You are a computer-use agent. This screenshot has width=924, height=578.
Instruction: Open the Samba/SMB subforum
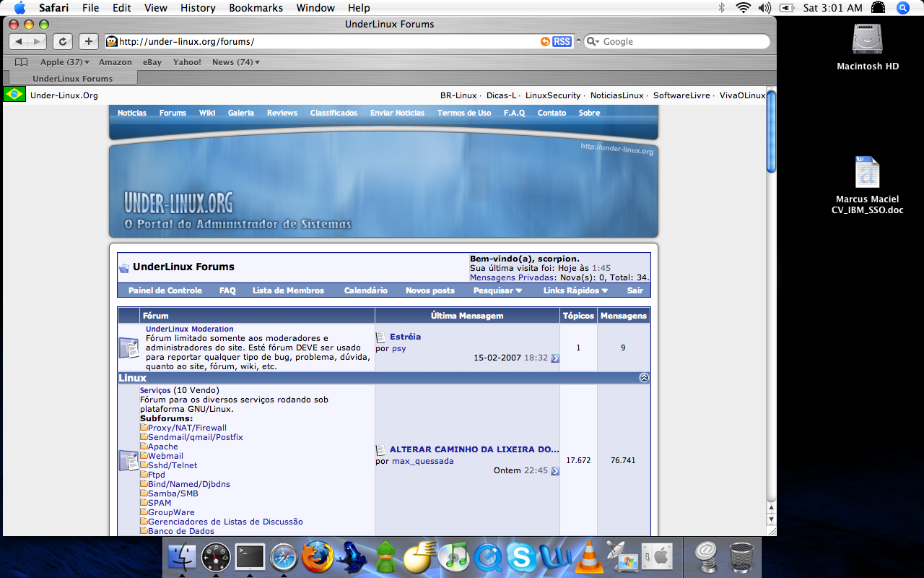173,493
